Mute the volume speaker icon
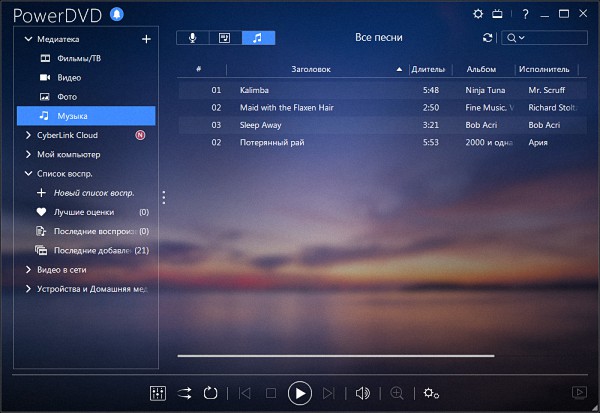Viewport: 600px width, 413px height. coord(362,393)
